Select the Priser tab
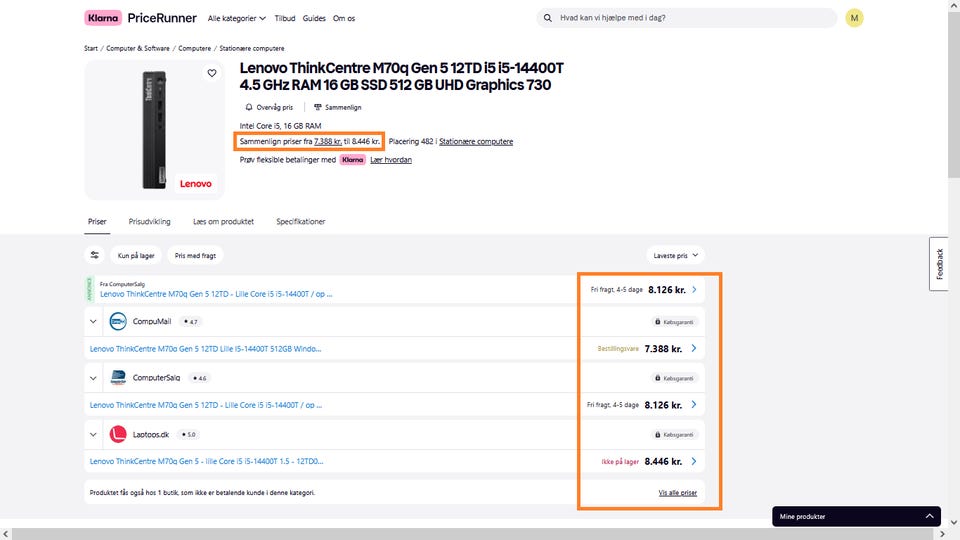The image size is (960, 540). [x=97, y=222]
